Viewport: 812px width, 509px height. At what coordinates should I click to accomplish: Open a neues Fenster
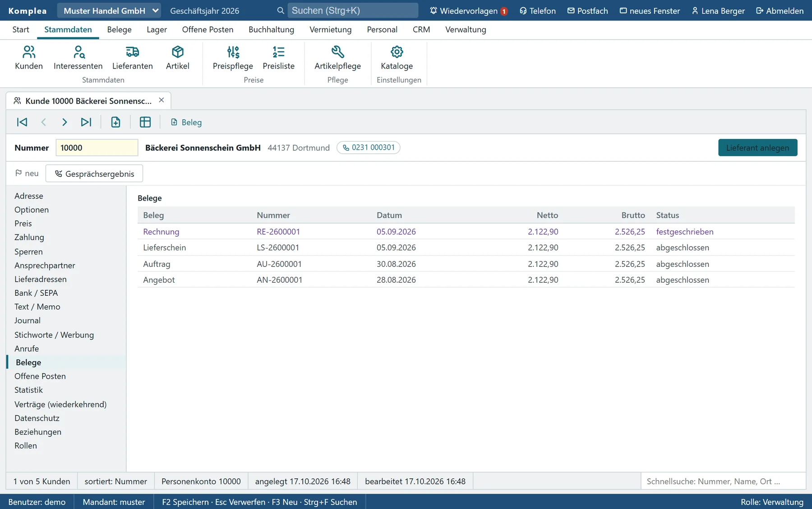point(650,10)
